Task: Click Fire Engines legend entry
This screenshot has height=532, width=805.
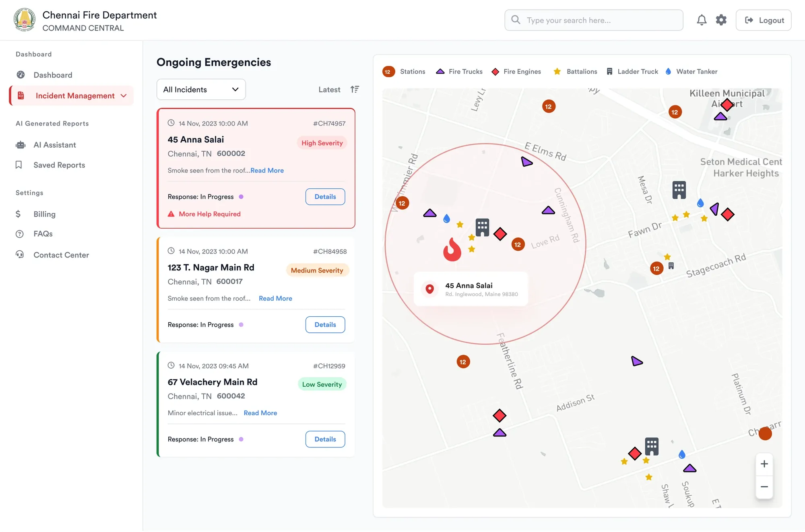Action: pos(516,72)
